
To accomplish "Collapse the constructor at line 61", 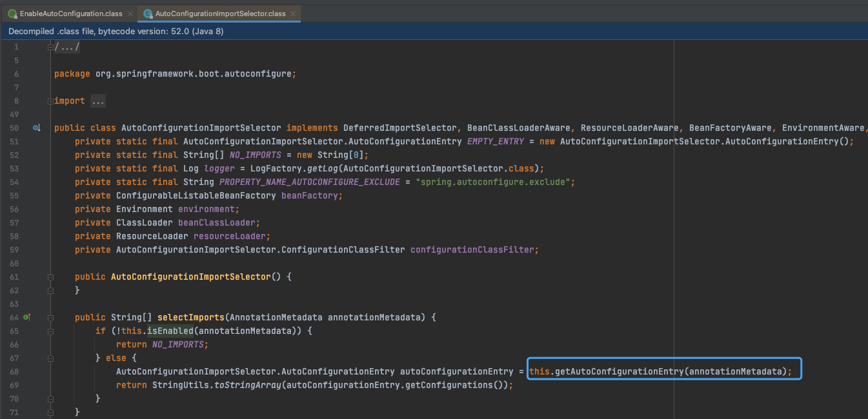I will pos(50,277).
